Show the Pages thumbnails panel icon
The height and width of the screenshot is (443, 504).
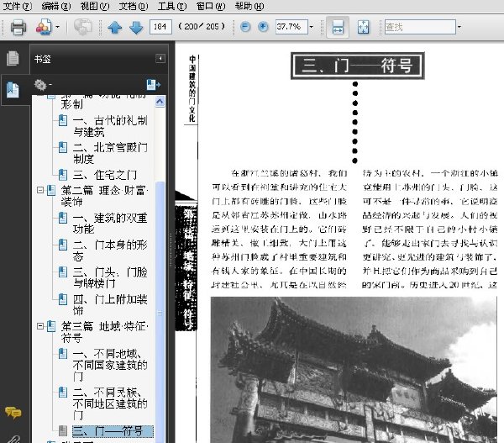point(13,59)
